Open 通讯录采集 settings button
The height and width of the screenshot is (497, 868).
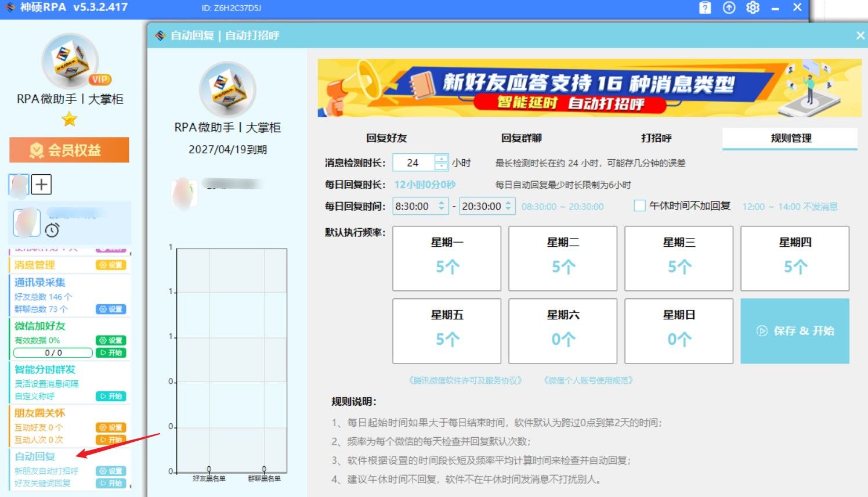point(111,309)
